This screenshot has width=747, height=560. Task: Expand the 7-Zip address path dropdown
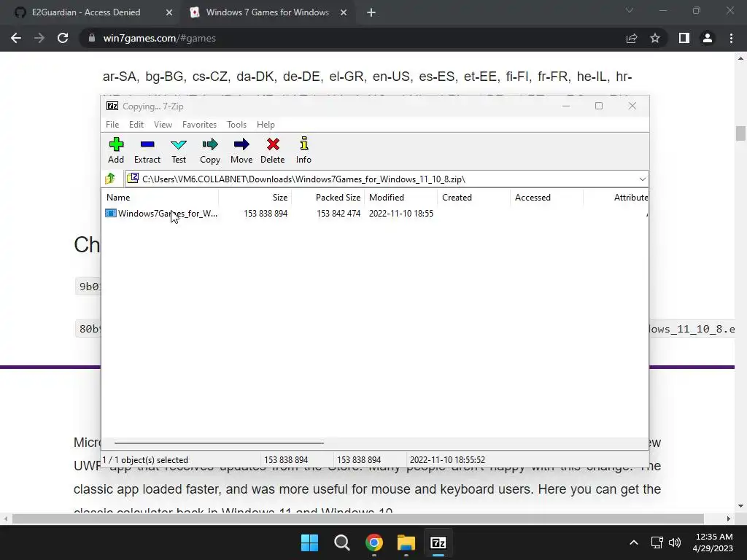coord(642,179)
